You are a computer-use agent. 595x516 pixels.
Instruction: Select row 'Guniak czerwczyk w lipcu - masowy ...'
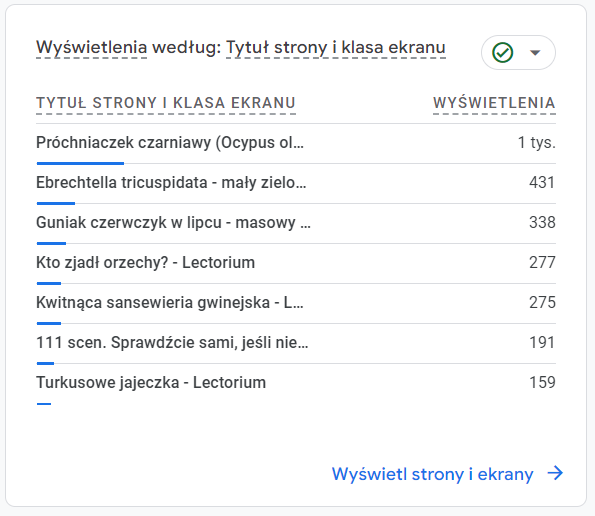[x=296, y=223]
